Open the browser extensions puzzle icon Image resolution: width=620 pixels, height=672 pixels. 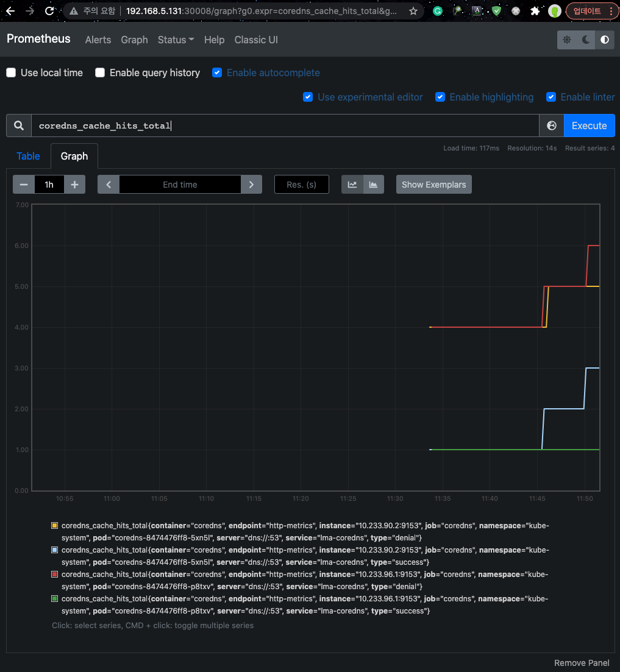535,11
